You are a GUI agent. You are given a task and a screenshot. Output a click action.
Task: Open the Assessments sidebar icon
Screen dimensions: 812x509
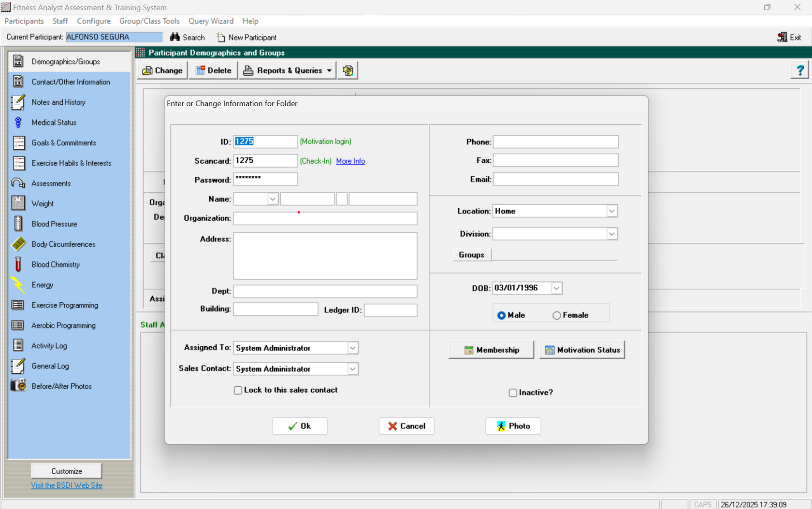point(18,184)
